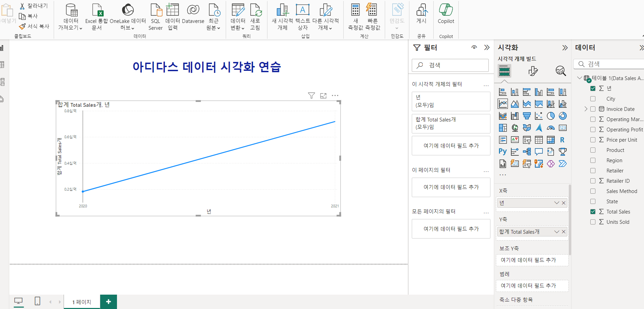
Task: Select the clustered column chart visual
Action: (x=539, y=92)
